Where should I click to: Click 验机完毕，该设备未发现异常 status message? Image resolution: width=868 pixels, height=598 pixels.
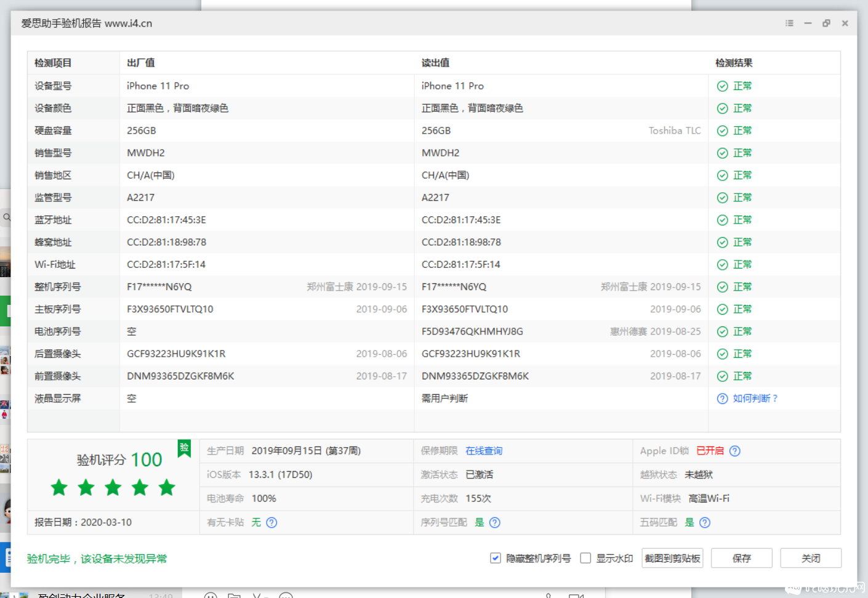[x=97, y=559]
